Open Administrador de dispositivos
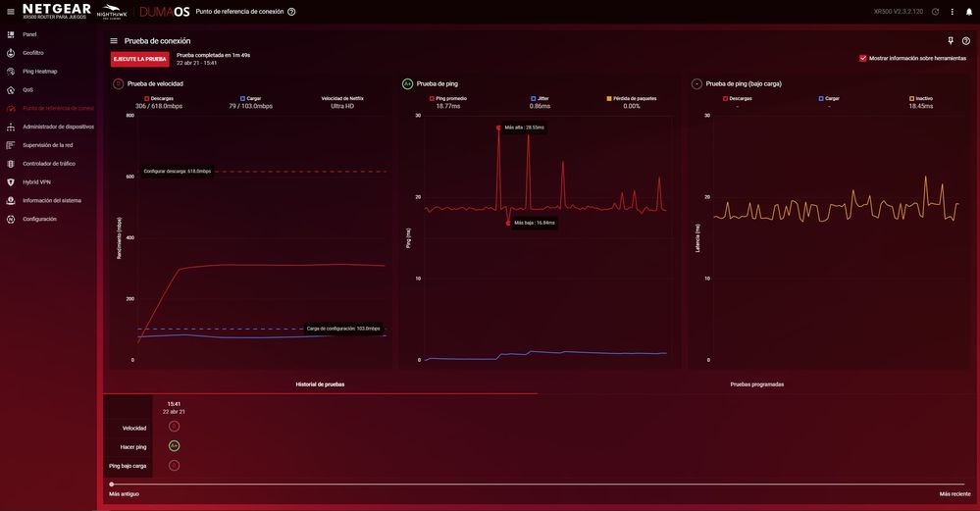Screen dimensions: 980x511 [58, 127]
